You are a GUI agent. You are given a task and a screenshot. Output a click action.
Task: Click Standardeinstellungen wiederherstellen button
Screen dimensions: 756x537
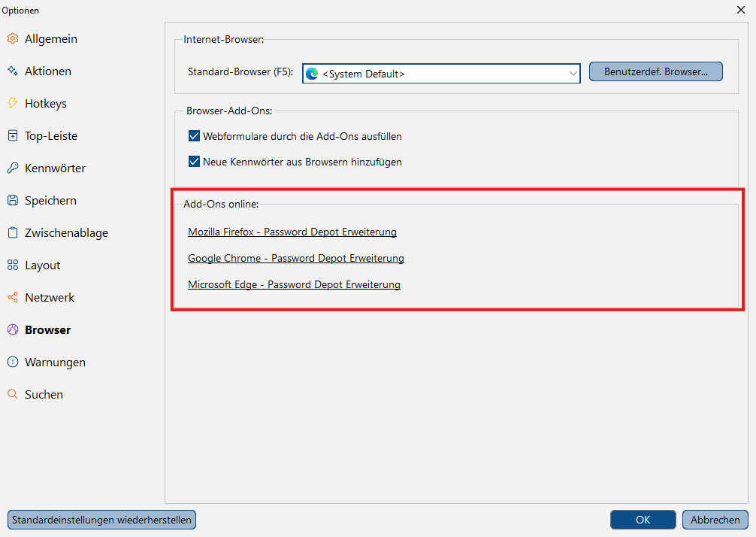(101, 520)
